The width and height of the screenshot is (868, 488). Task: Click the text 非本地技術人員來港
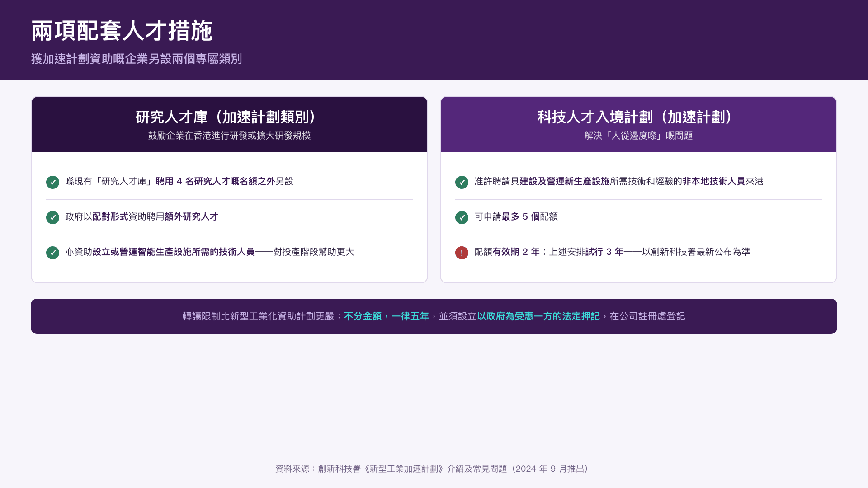[x=723, y=181]
